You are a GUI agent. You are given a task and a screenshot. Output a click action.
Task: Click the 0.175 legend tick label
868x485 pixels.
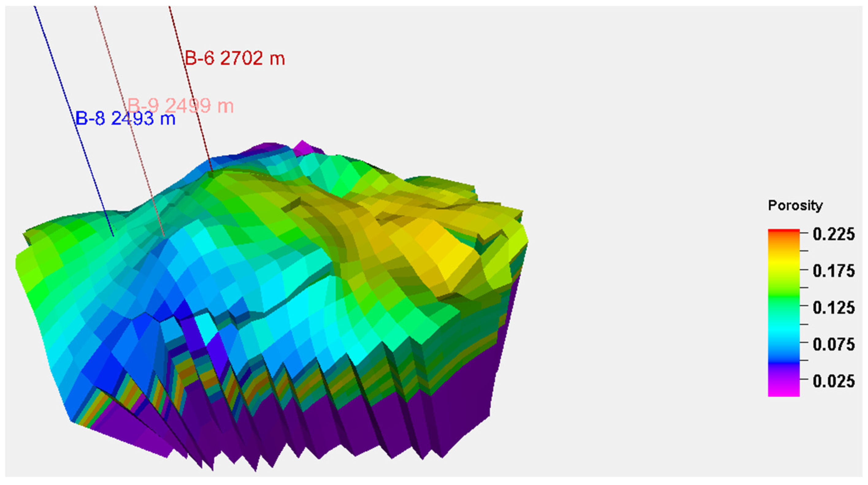click(833, 271)
